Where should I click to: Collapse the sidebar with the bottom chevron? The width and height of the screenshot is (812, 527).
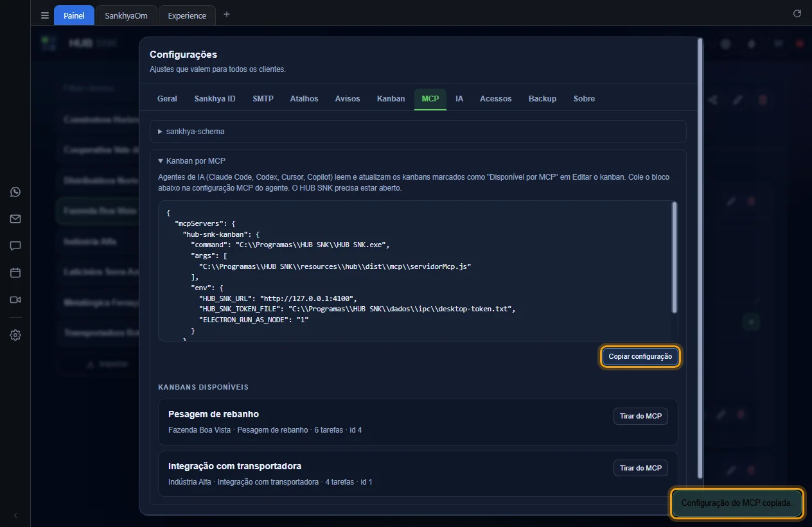(x=15, y=515)
